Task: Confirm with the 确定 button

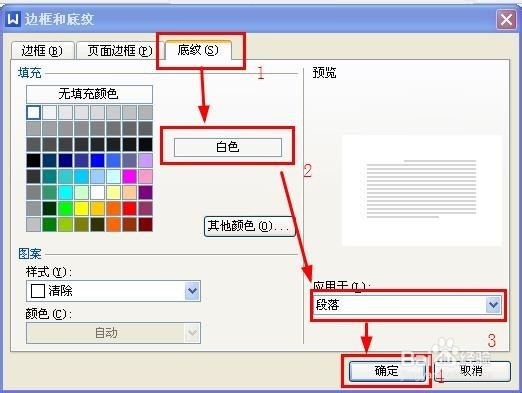Action: (387, 371)
